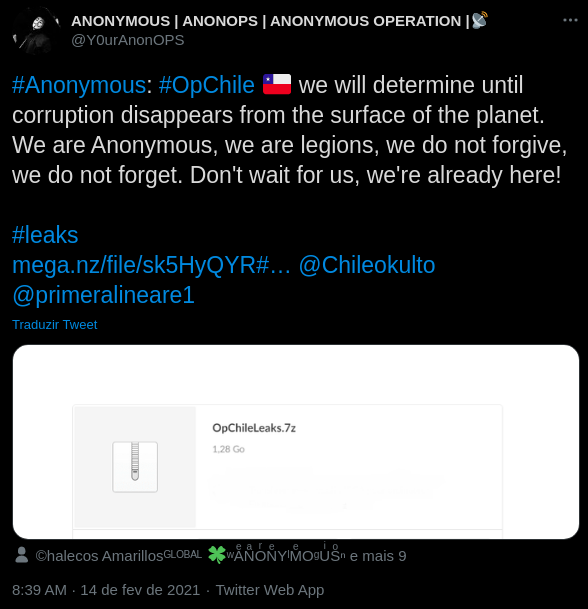Screen dimensions: 588x609
Task: Click the account's profile avatar
Action: pos(35,30)
